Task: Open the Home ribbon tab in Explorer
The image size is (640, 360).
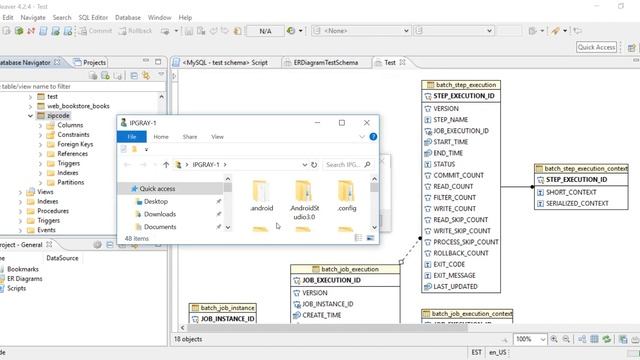Action: (161, 137)
